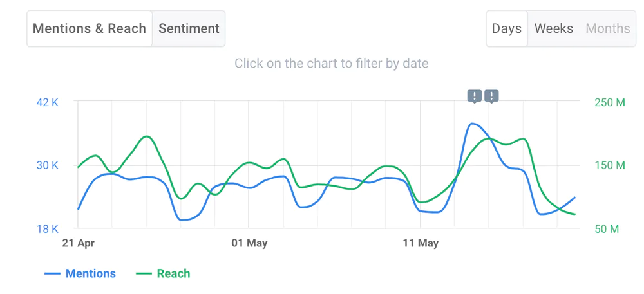Screen dimensions: 644x294
Task: Click the 01 May date label on the axis
Action: click(249, 243)
